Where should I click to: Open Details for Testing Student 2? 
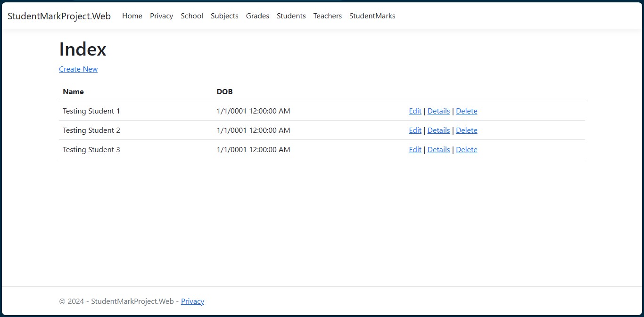click(x=438, y=130)
